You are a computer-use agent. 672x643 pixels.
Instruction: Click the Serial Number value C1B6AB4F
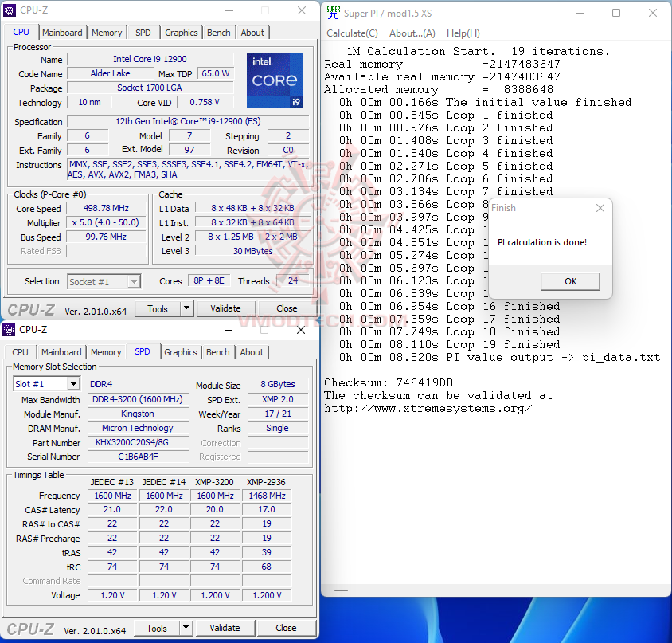tap(138, 457)
